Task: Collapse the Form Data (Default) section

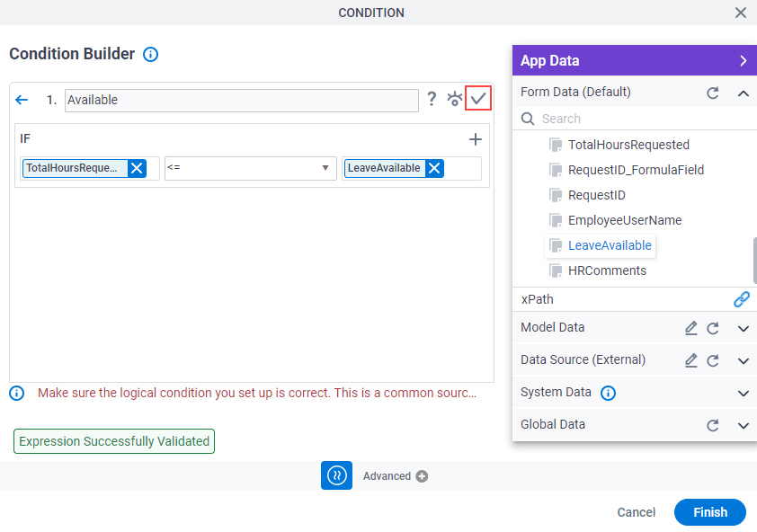Action: [743, 93]
